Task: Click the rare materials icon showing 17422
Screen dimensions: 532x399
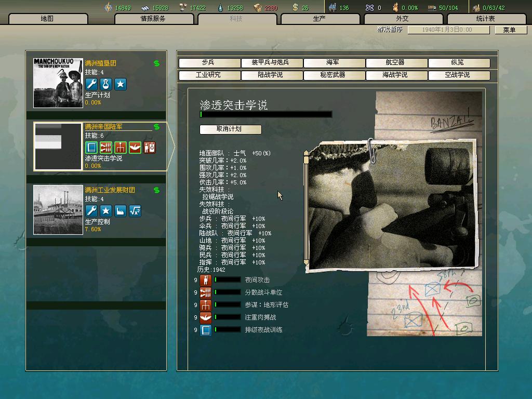Action: coord(183,7)
